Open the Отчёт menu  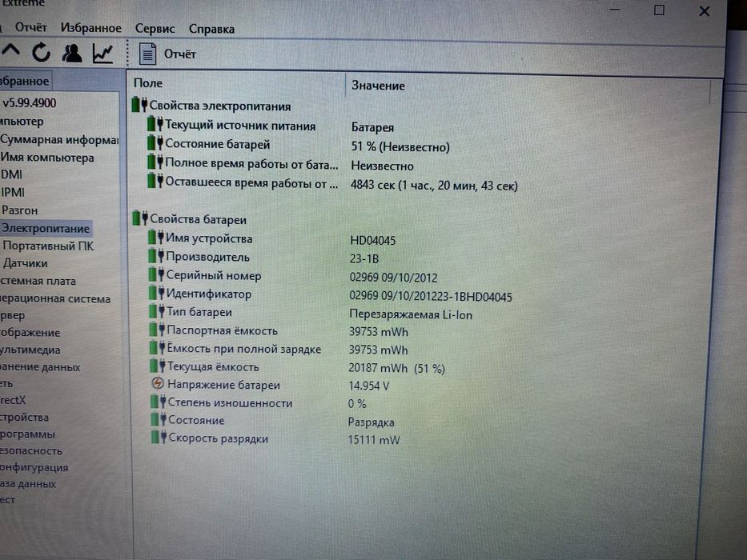(30, 27)
